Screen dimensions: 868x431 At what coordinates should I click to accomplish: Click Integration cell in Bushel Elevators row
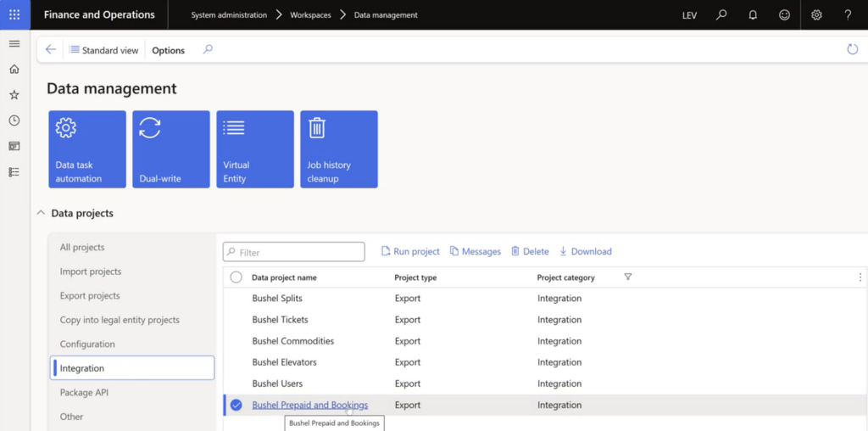[x=559, y=362]
